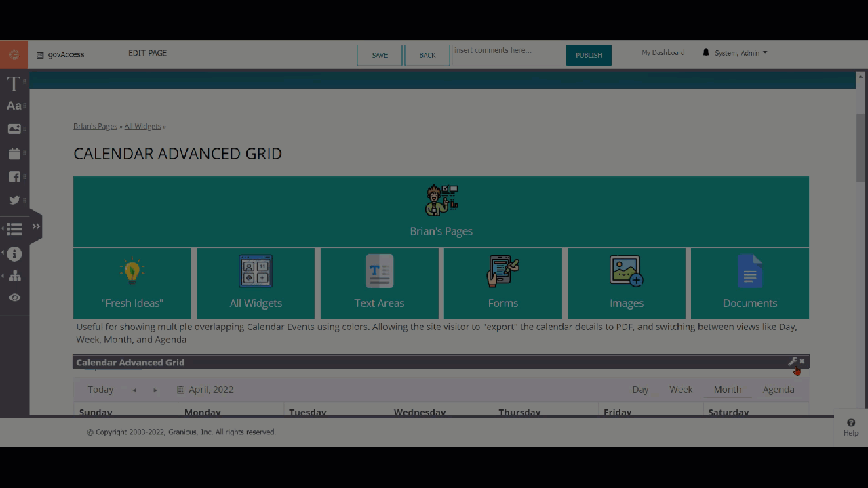The width and height of the screenshot is (868, 488).
Task: Open the info panel icon in sidebar
Action: [14, 254]
